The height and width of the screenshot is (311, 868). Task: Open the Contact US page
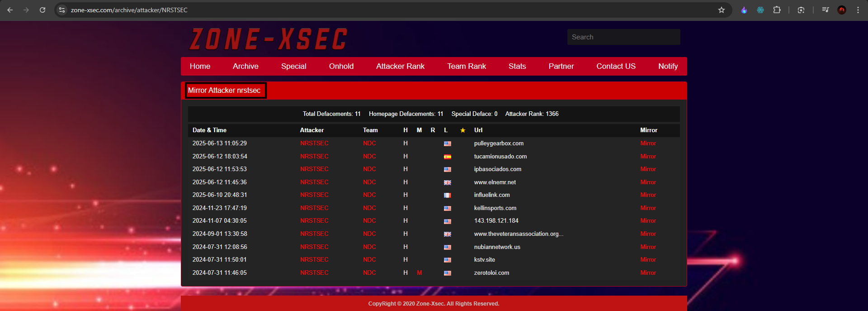click(x=616, y=66)
